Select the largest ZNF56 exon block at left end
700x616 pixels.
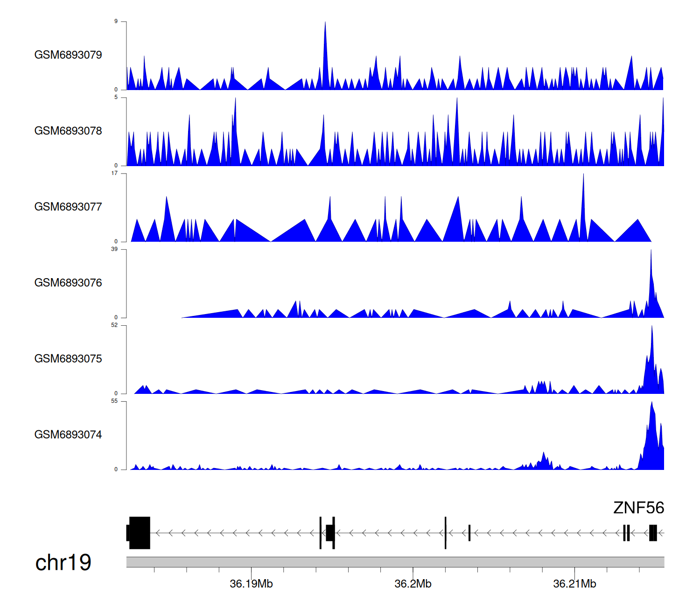(x=140, y=533)
